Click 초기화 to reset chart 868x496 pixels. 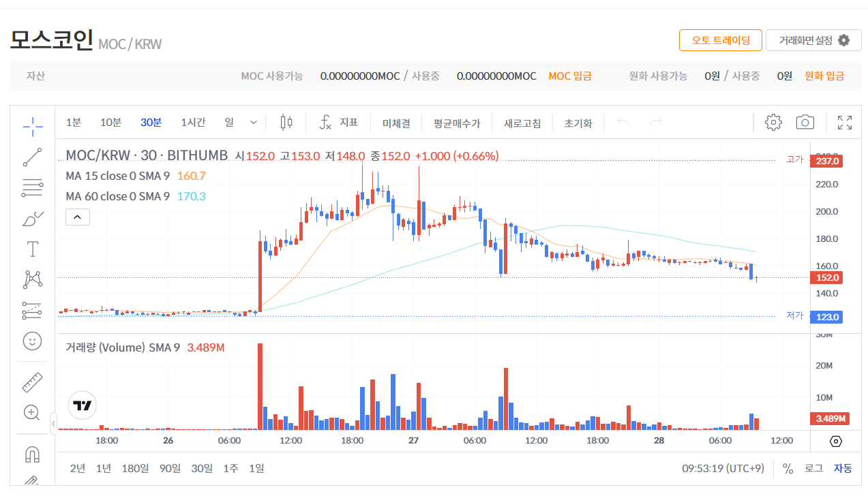click(x=578, y=123)
